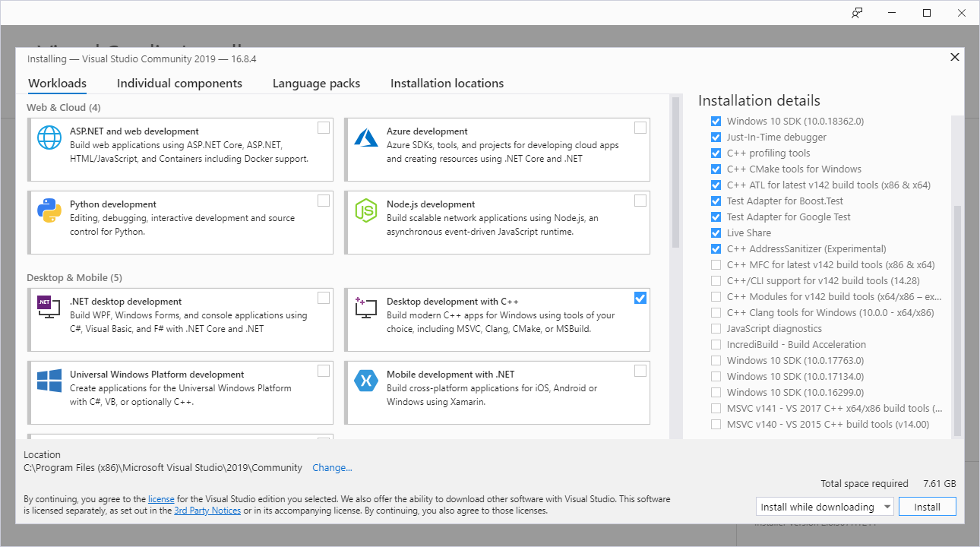Click the Azure development logo icon
The image size is (980, 547).
[366, 138]
